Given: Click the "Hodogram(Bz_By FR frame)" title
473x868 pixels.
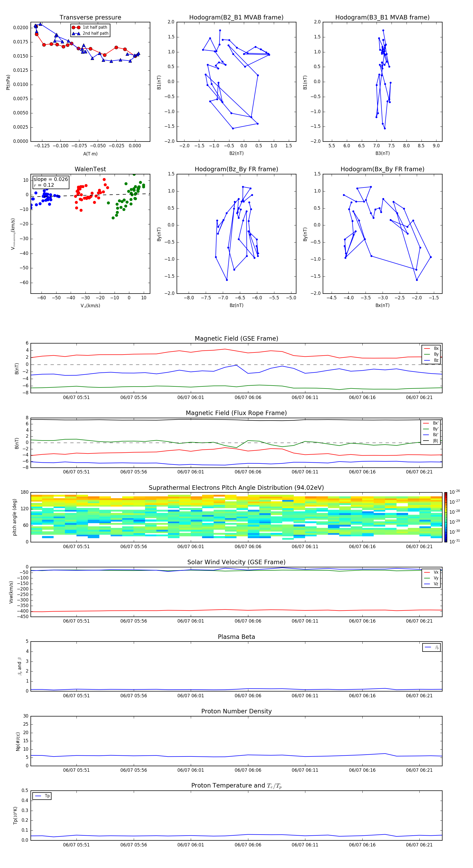Looking at the screenshot, I should pos(236,169).
